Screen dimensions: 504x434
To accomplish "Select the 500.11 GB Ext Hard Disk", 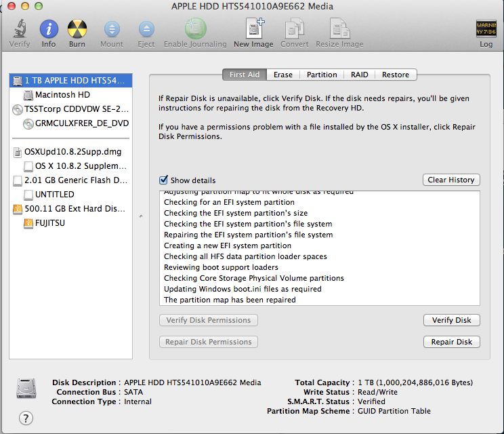I will [x=70, y=209].
